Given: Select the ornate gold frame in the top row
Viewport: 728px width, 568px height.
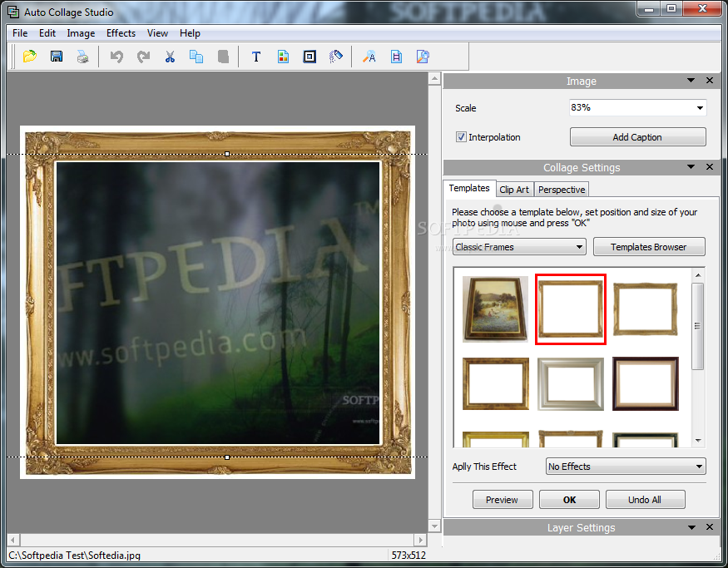Looking at the screenshot, I should 646,309.
